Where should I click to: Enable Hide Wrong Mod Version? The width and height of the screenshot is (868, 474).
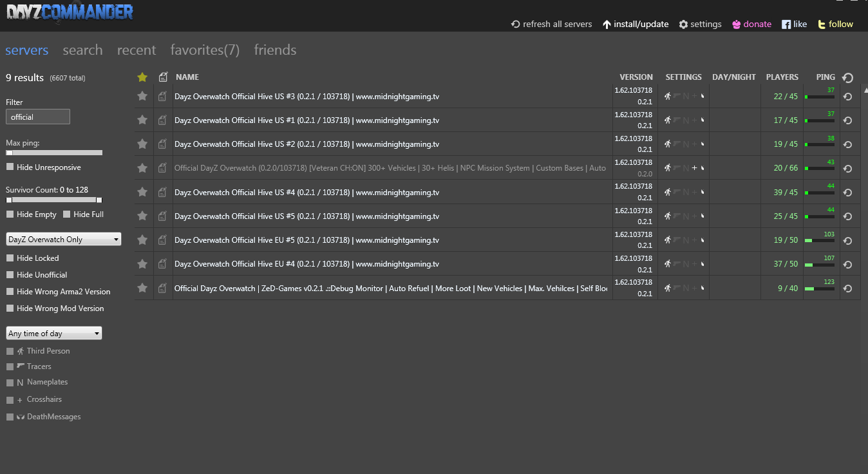[10, 308]
